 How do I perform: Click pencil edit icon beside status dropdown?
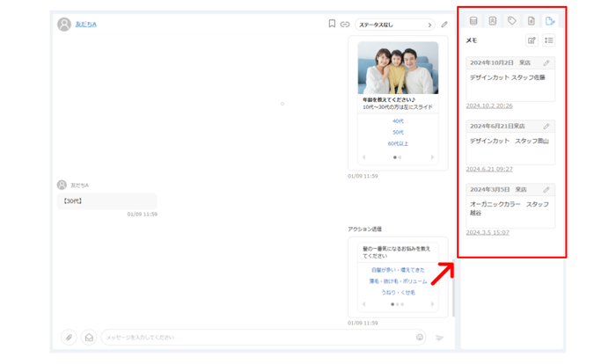pos(444,25)
